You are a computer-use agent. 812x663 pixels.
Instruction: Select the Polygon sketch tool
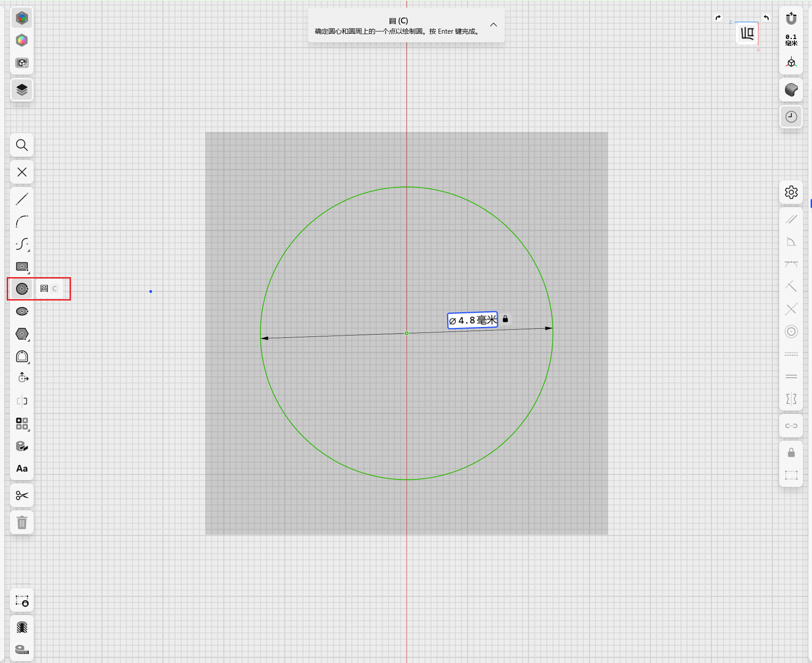(22, 334)
